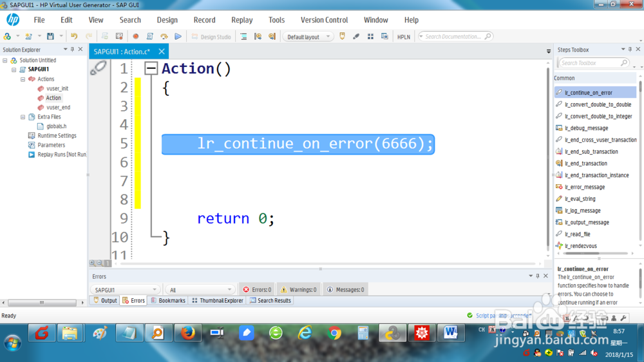Click the editor zoom-in magnifier icon

92,263
